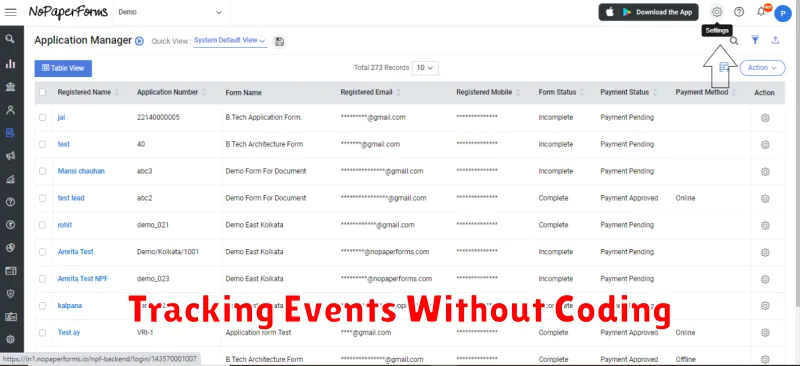Click B.Tech Application Form. cell
The image size is (800, 366).
coord(264,117)
